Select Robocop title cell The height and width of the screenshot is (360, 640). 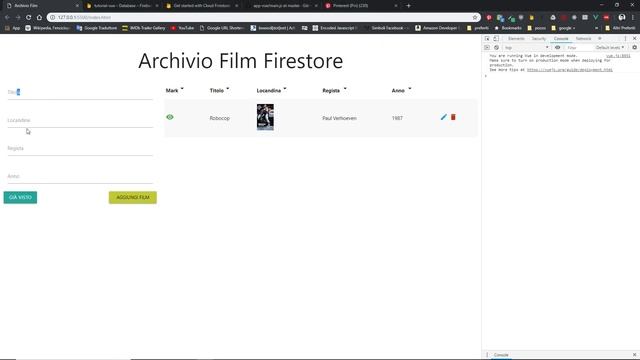pyautogui.click(x=220, y=118)
